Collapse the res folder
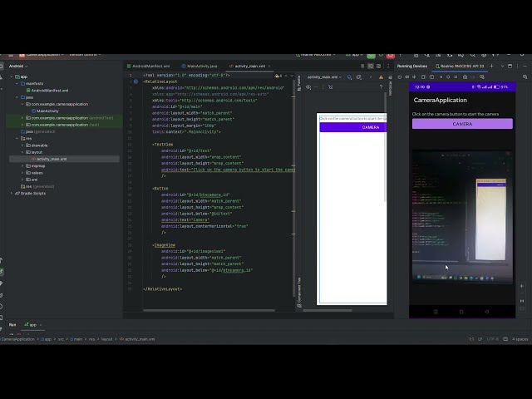532x399 pixels. 17,139
